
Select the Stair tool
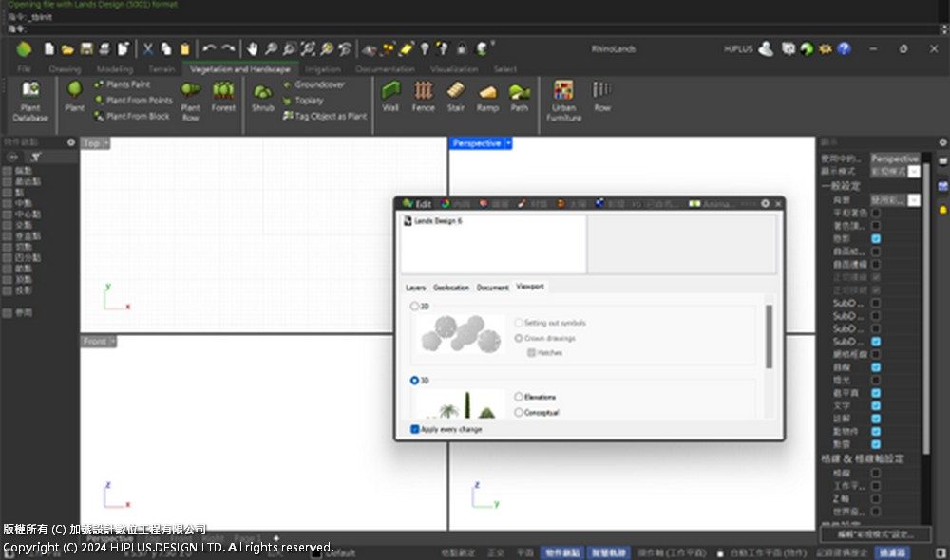click(x=456, y=97)
